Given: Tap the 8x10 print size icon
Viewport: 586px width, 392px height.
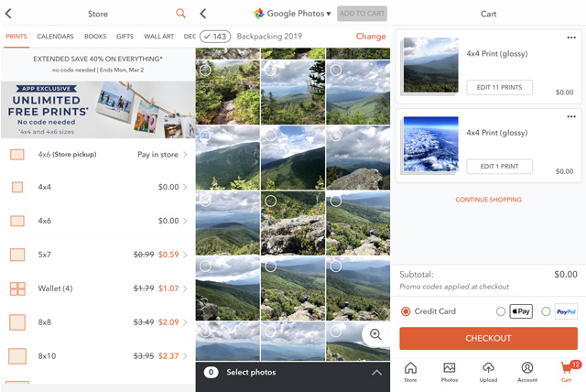Looking at the screenshot, I should point(17,356).
